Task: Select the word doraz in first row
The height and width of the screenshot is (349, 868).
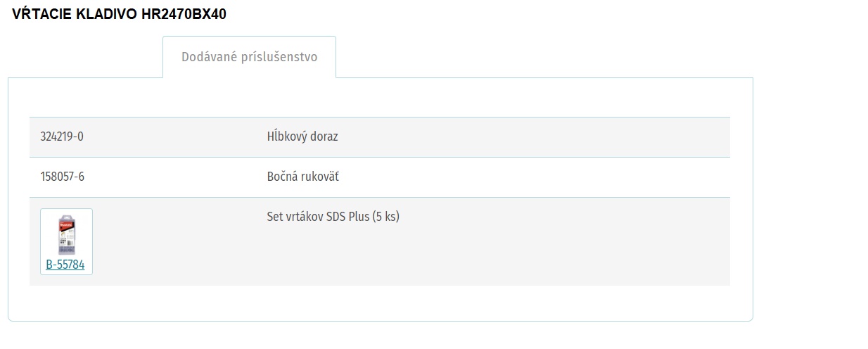Action: tap(324, 137)
